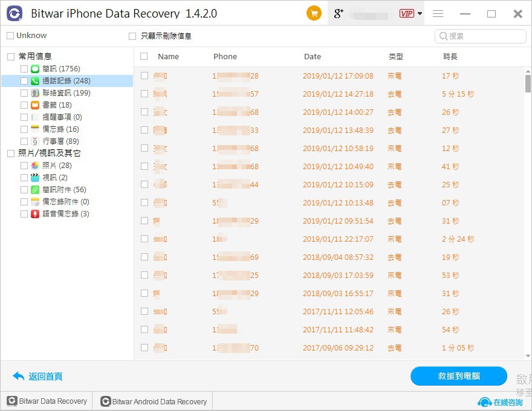532x411 pixels.
Task: Click the orange bookmark icon for 書籤
Action: [35, 105]
